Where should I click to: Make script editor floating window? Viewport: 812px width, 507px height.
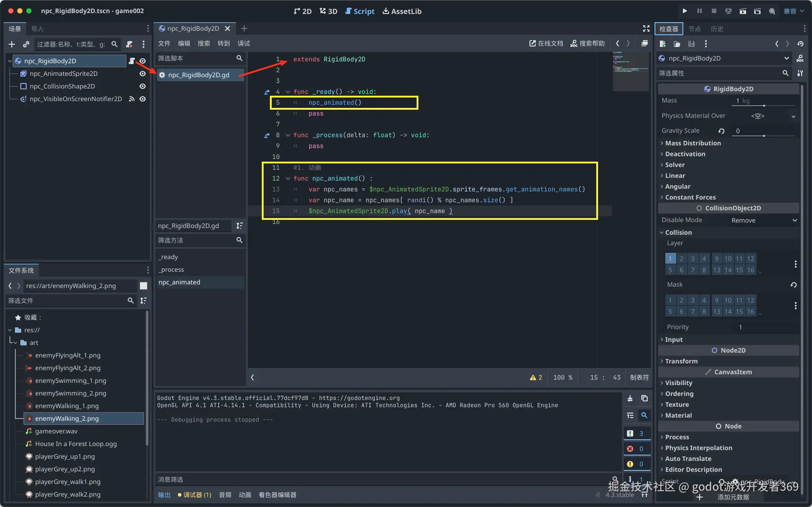click(645, 43)
